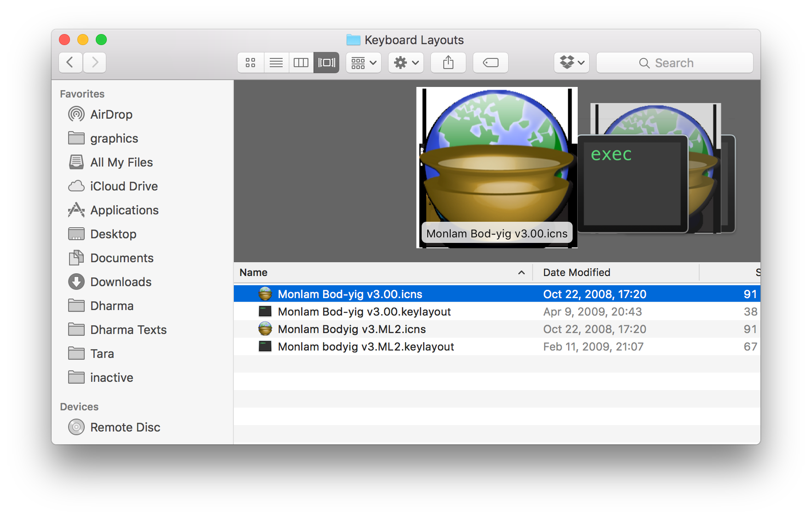
Task: Switch to list view
Action: coord(276,63)
